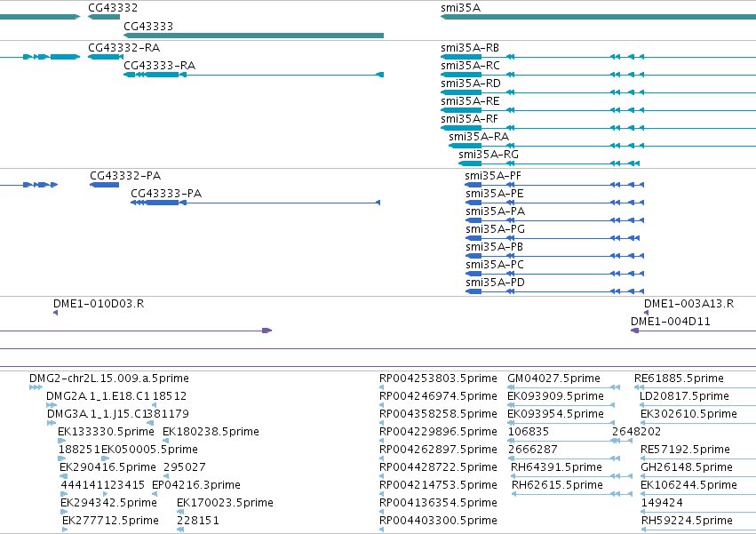756x534 pixels.
Task: Select EST RP004246974.5prime
Action: 438,396
